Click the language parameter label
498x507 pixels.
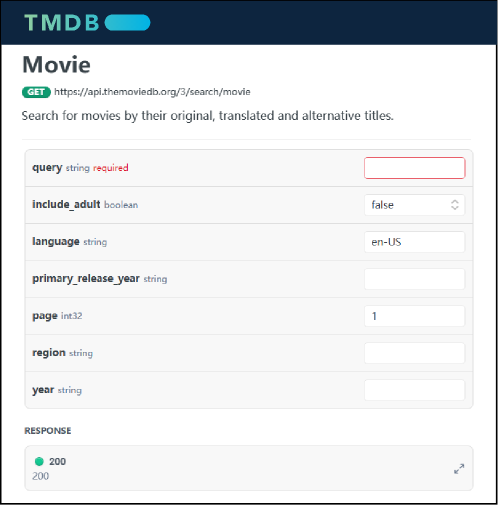point(56,241)
